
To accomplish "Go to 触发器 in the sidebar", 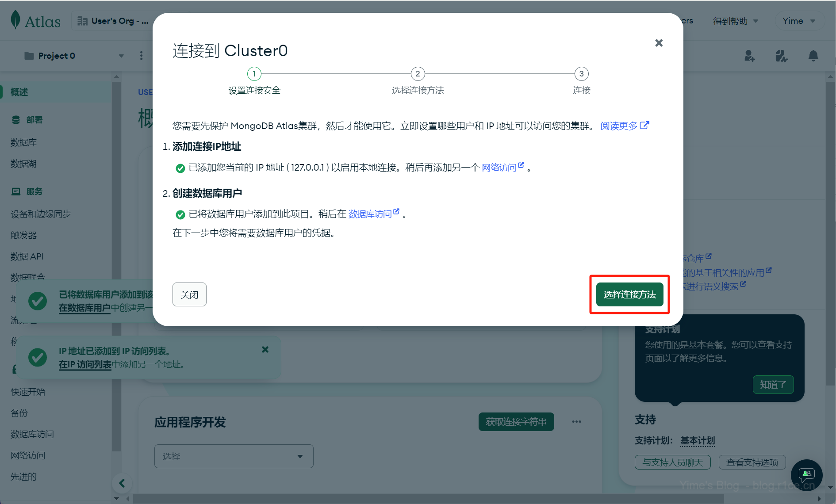I will pos(24,235).
